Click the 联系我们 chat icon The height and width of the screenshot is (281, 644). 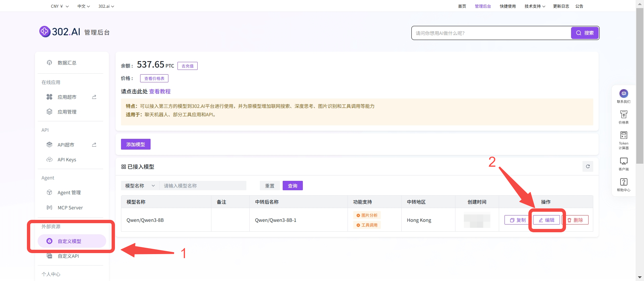click(x=623, y=93)
